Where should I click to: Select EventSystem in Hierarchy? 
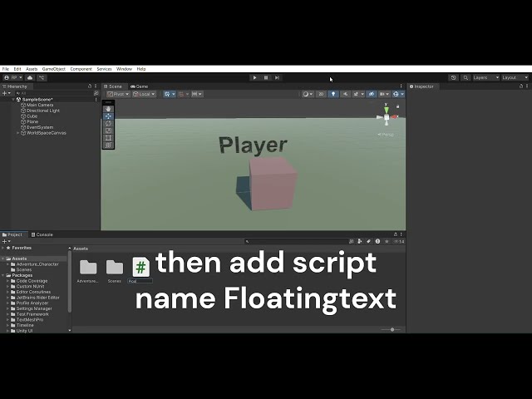[40, 127]
